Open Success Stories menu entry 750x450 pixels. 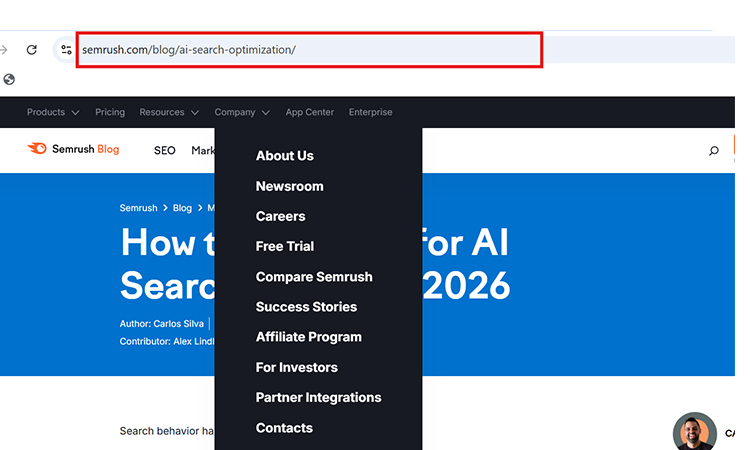click(x=306, y=307)
